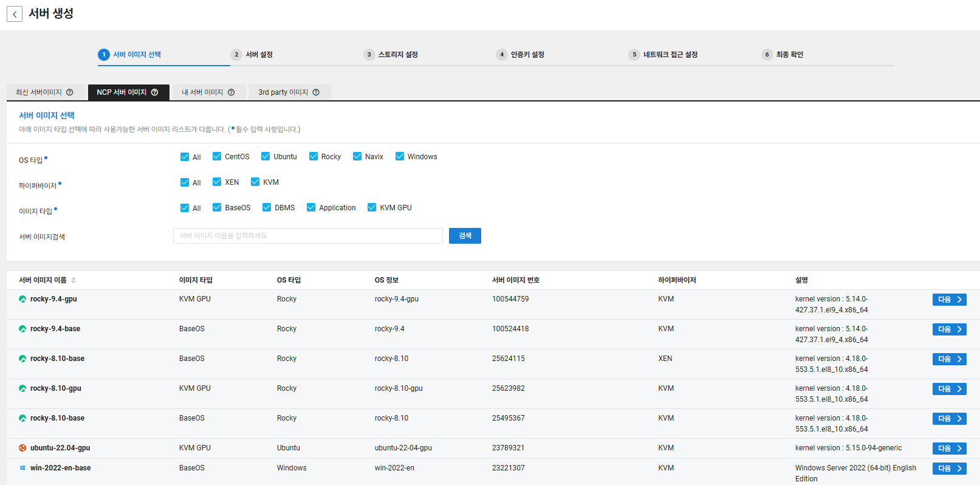Image resolution: width=980 pixels, height=485 pixels.
Task: Click 다음 button for rocky-9.4-gpu
Action: tap(949, 300)
